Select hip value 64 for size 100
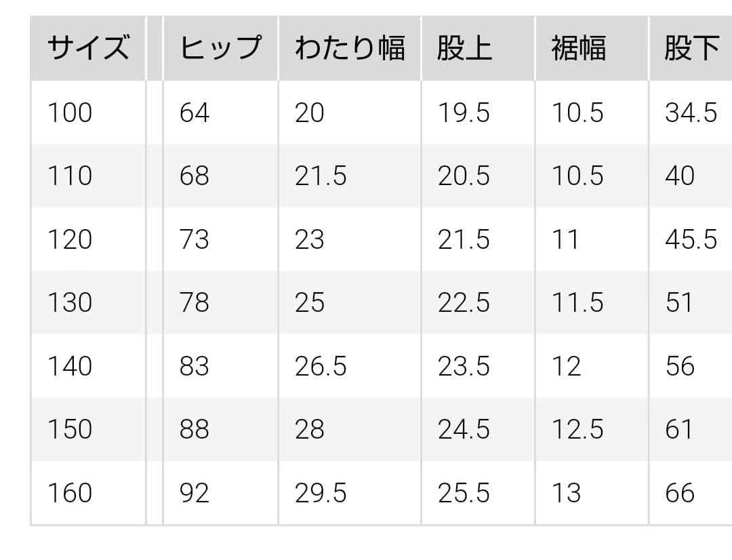Viewport: 732px width, 560px height. coord(195,113)
